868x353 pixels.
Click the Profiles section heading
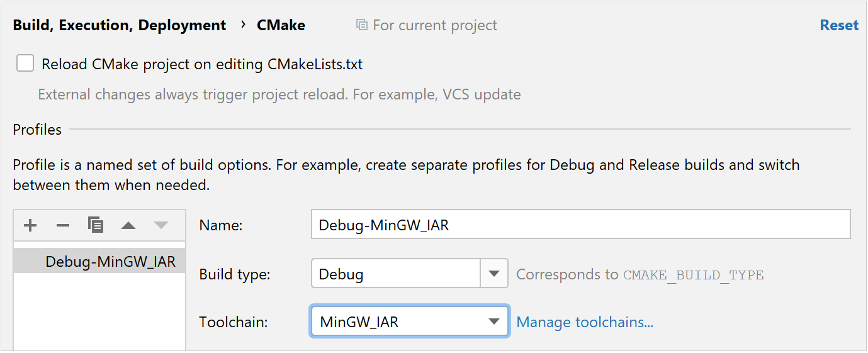37,130
